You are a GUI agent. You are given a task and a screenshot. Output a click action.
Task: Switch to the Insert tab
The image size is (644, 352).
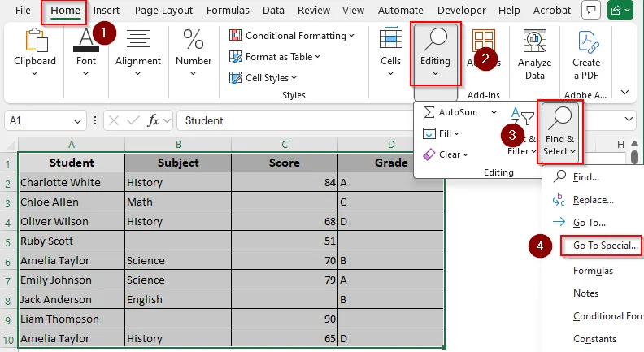[x=107, y=11]
